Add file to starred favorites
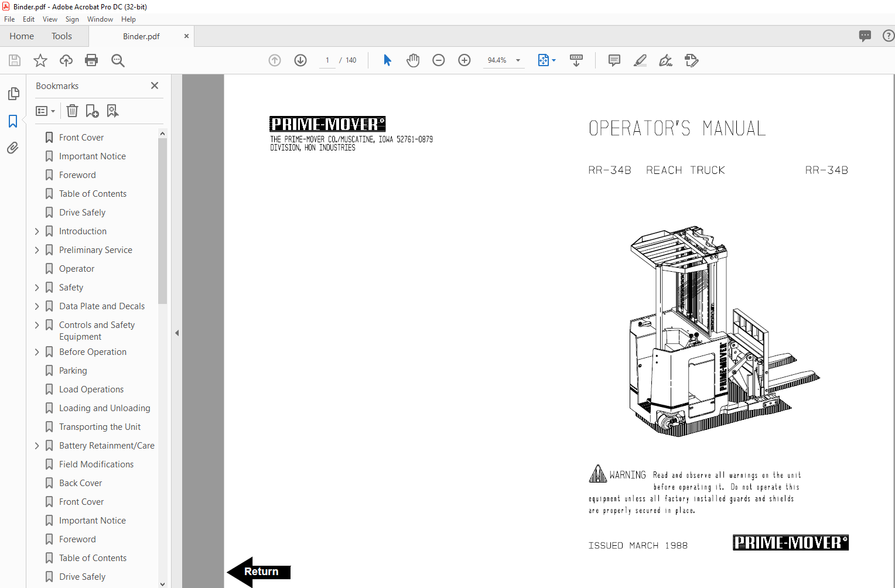Image resolution: width=895 pixels, height=588 pixels. pyautogui.click(x=40, y=60)
